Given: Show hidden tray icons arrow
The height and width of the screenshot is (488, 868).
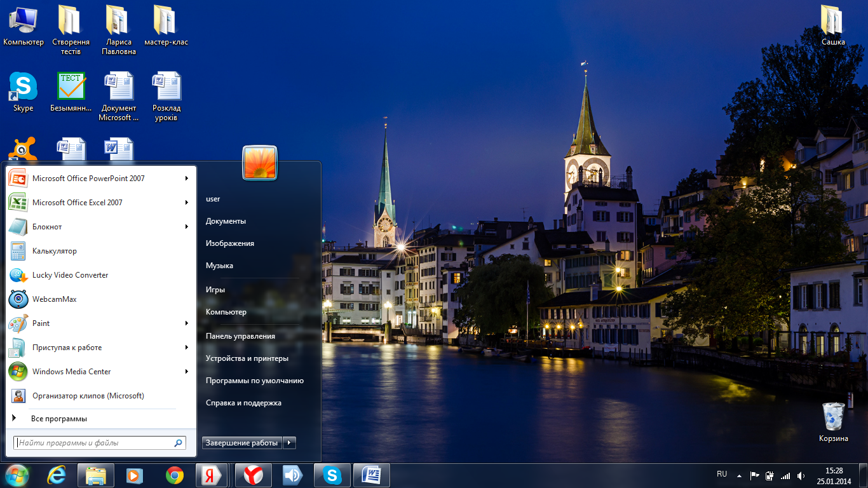Looking at the screenshot, I should (738, 475).
